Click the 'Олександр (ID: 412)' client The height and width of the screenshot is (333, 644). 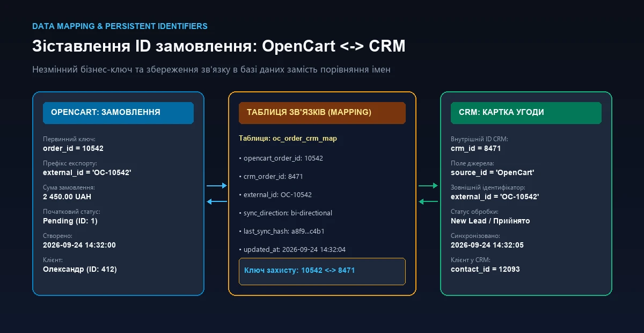[x=80, y=269]
